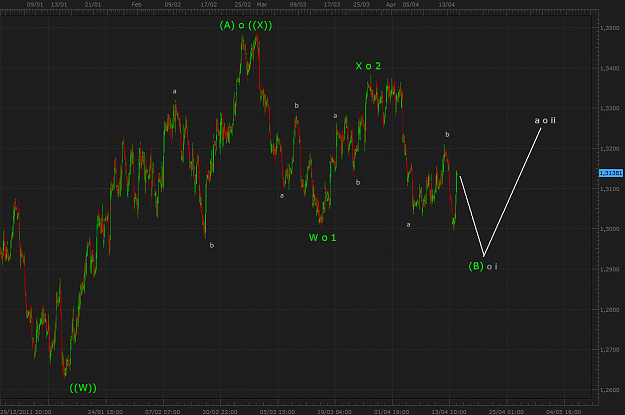Click the 17/02 date on top axis
The height and width of the screenshot is (415, 625).
pyautogui.click(x=208, y=4)
